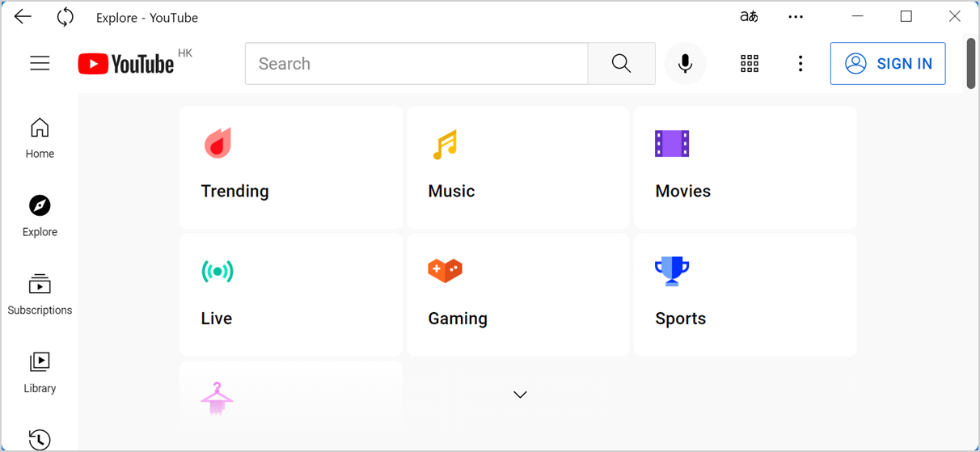Click the YouTube logo
The image size is (980, 452).
pyautogui.click(x=126, y=64)
